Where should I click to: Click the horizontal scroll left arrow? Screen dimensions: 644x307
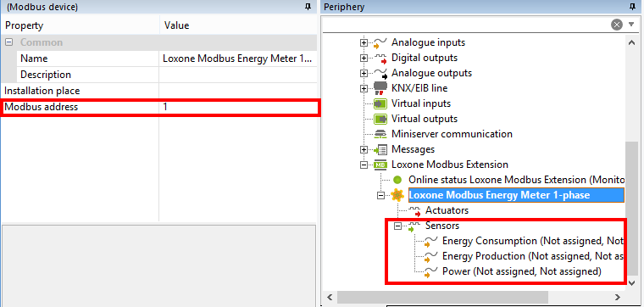(330, 297)
